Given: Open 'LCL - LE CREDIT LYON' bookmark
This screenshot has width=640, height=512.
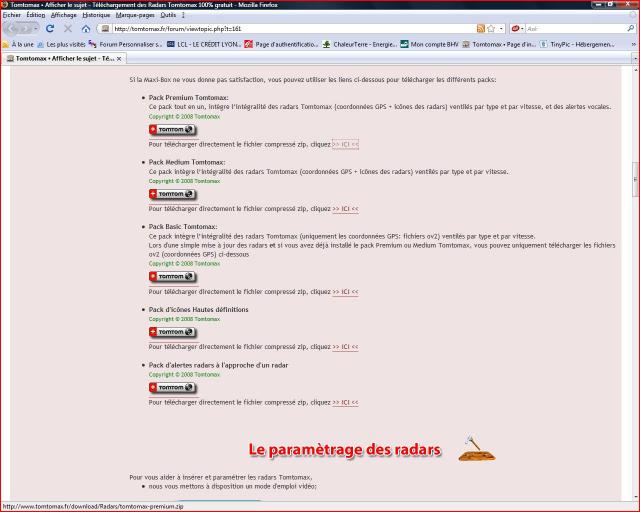Looking at the screenshot, I should 204,44.
